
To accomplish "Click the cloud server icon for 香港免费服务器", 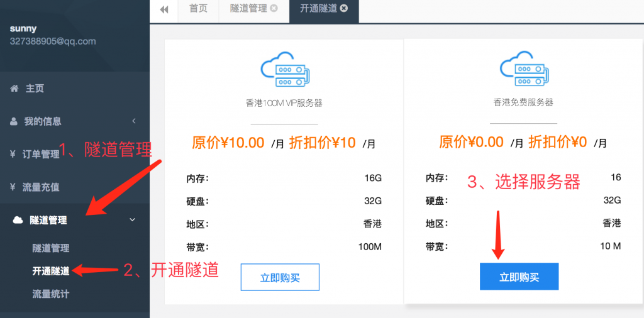I will pos(523,69).
